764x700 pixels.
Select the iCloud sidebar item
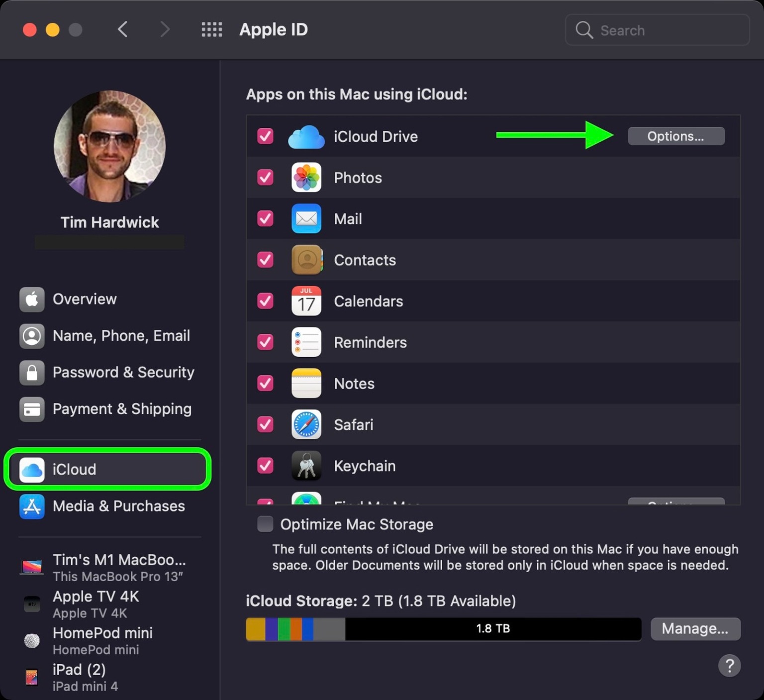[107, 469]
